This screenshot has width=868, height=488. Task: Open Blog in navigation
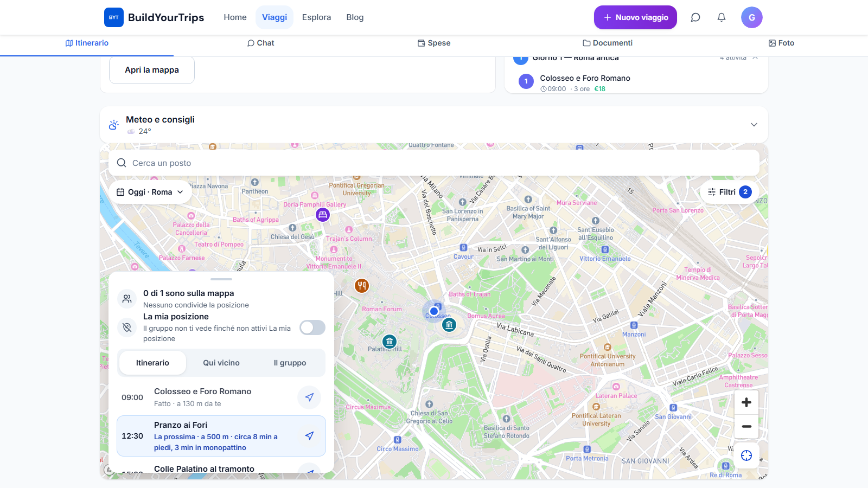tap(355, 17)
